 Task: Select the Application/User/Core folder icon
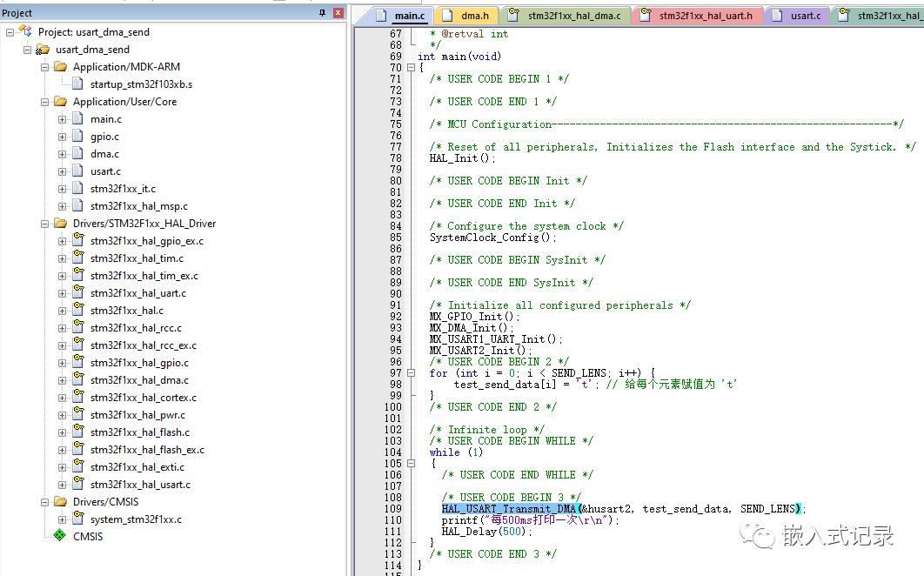click(x=60, y=102)
